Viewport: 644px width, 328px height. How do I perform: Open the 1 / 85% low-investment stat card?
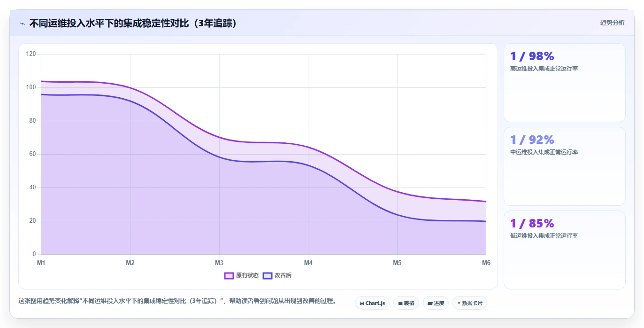[564, 250]
